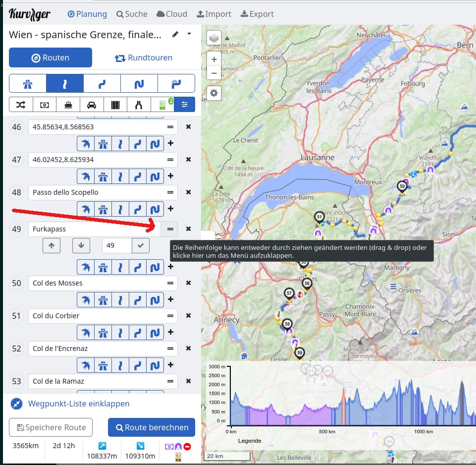476x465 pixels.
Task: Set beeline routing after waypoint 46
Action: coord(86,143)
